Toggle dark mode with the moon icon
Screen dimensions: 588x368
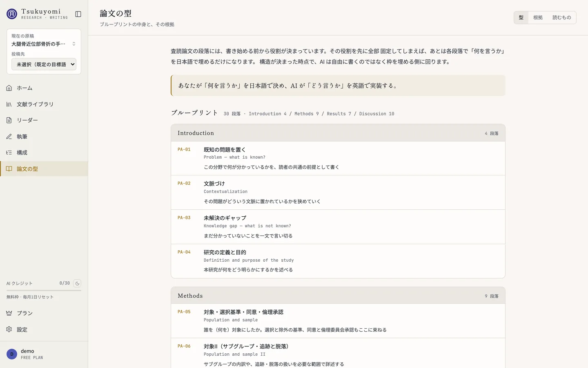tap(77, 283)
